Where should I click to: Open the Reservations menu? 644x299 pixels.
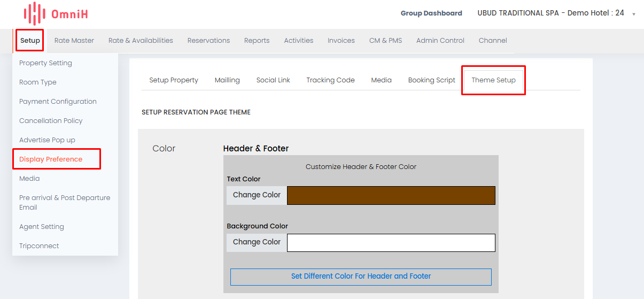coord(208,41)
